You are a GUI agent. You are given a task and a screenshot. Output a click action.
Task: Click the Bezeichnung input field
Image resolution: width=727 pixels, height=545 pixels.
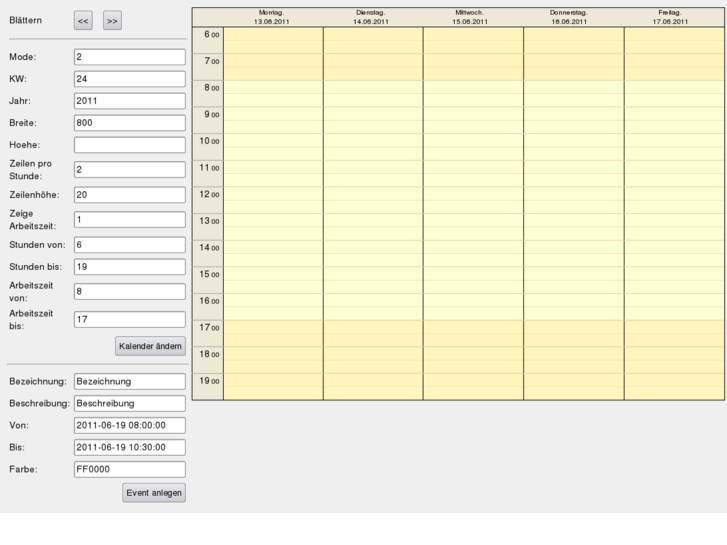coord(130,381)
